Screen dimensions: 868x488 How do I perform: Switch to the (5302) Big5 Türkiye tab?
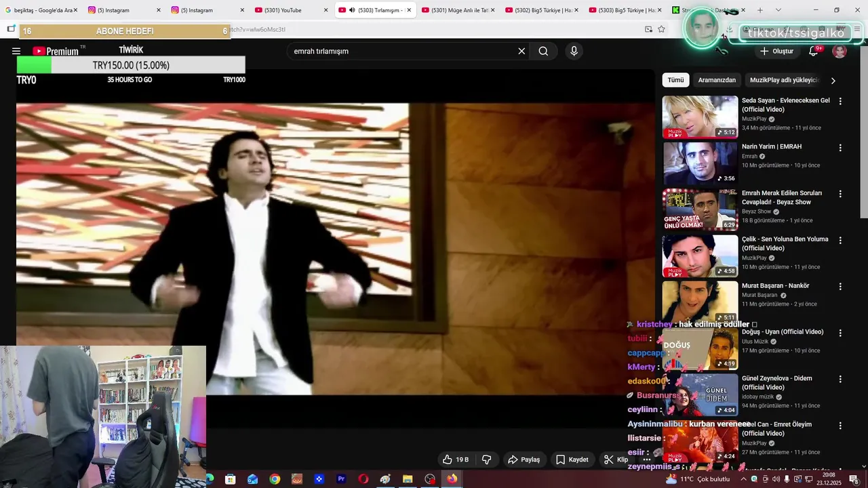pyautogui.click(x=541, y=10)
